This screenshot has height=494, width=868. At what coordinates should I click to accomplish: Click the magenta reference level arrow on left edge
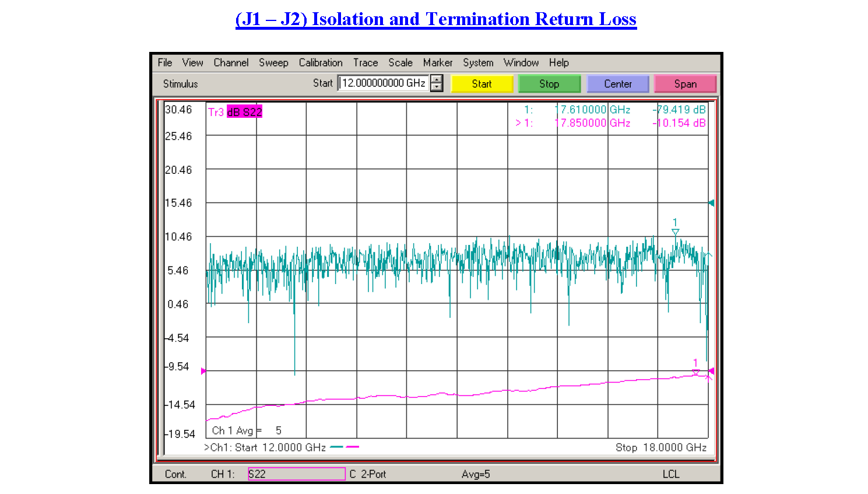coord(203,371)
